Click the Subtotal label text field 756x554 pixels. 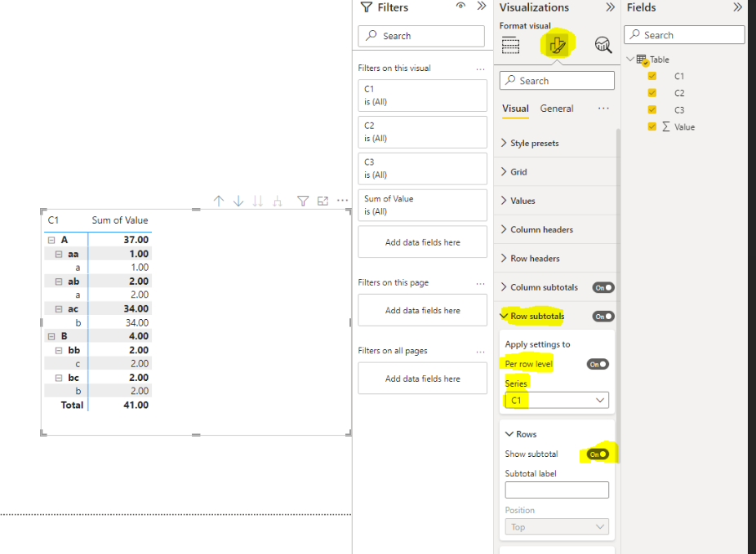pyautogui.click(x=557, y=490)
